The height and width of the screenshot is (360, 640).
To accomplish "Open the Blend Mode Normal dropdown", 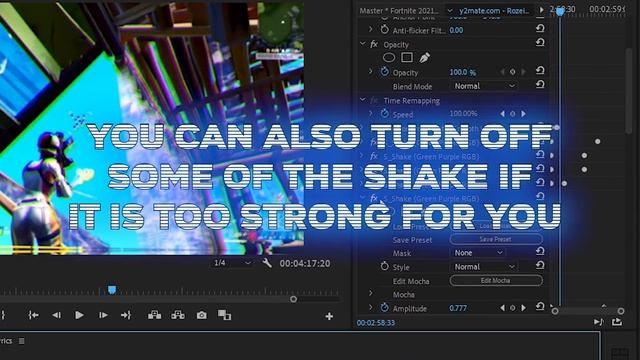I will click(484, 86).
